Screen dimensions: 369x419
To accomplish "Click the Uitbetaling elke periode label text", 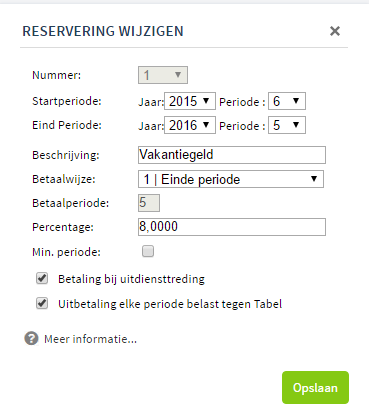I will (x=170, y=304).
